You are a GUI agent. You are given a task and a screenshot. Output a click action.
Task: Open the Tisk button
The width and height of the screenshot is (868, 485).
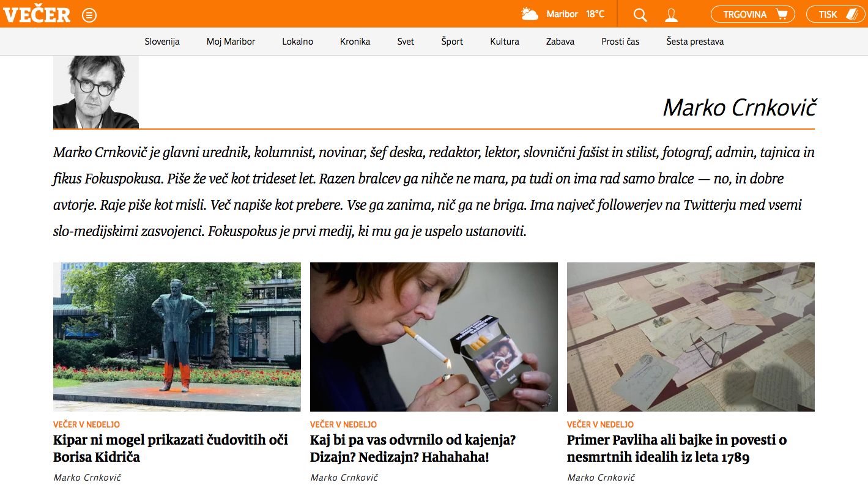click(836, 14)
